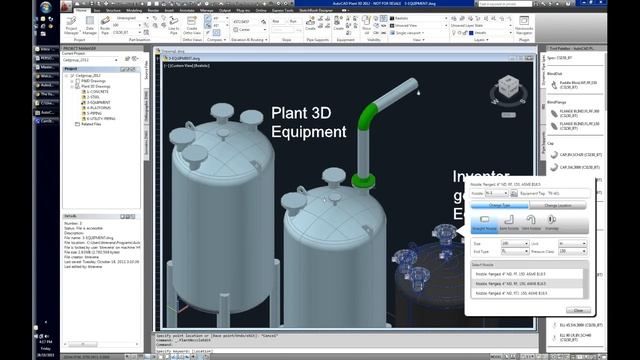Open the End Type dropdown
This screenshot has width=640, height=360.
coord(515,251)
